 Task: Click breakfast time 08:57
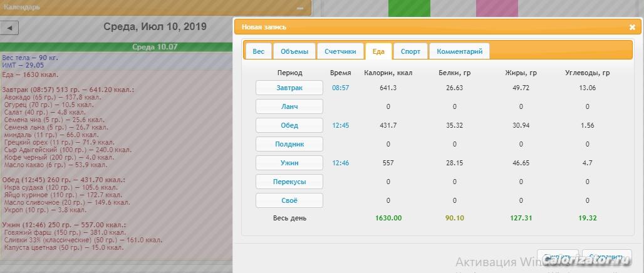tap(341, 88)
